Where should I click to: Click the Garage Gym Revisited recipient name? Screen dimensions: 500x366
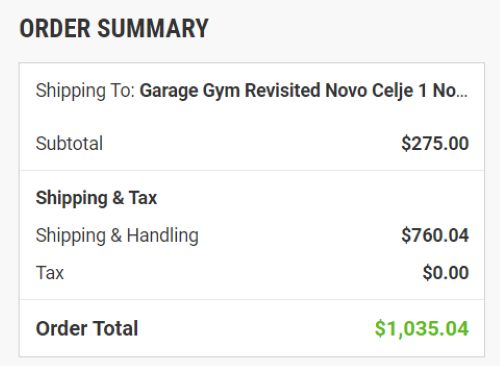click(x=230, y=91)
